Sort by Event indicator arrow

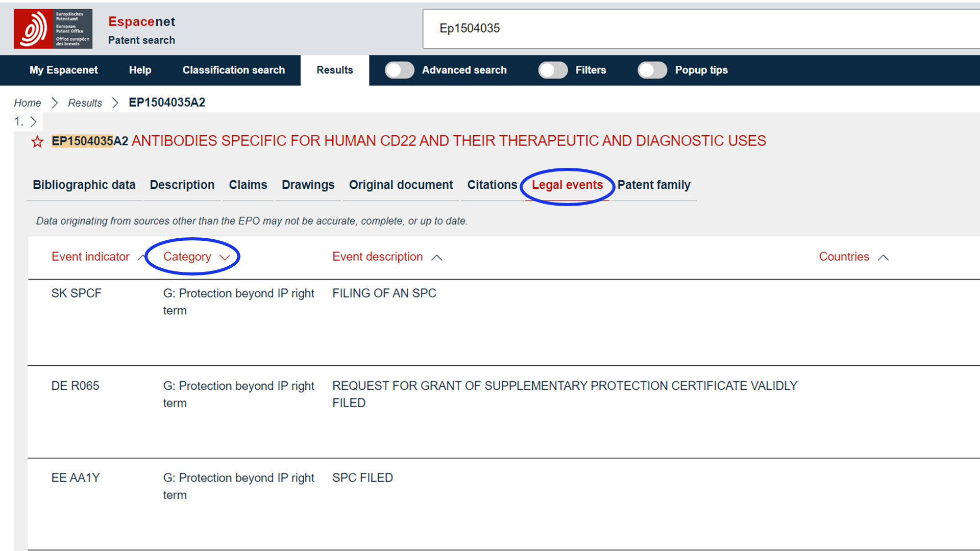[141, 257]
